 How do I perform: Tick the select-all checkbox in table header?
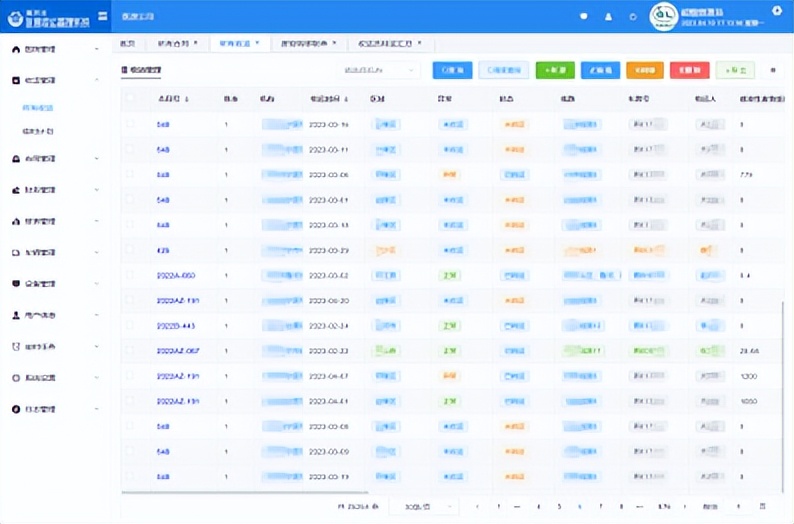(130, 99)
